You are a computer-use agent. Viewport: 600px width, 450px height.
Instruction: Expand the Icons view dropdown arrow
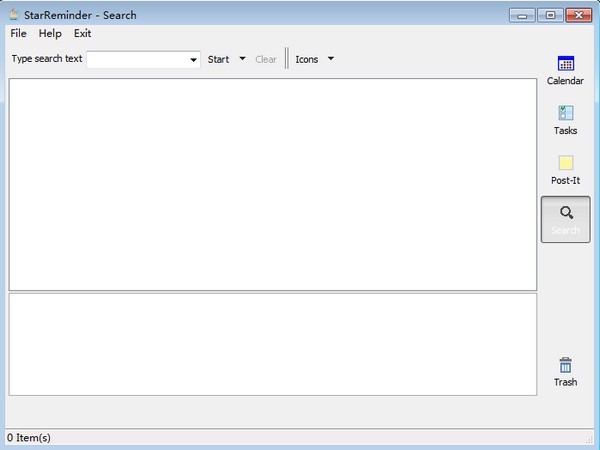[331, 59]
